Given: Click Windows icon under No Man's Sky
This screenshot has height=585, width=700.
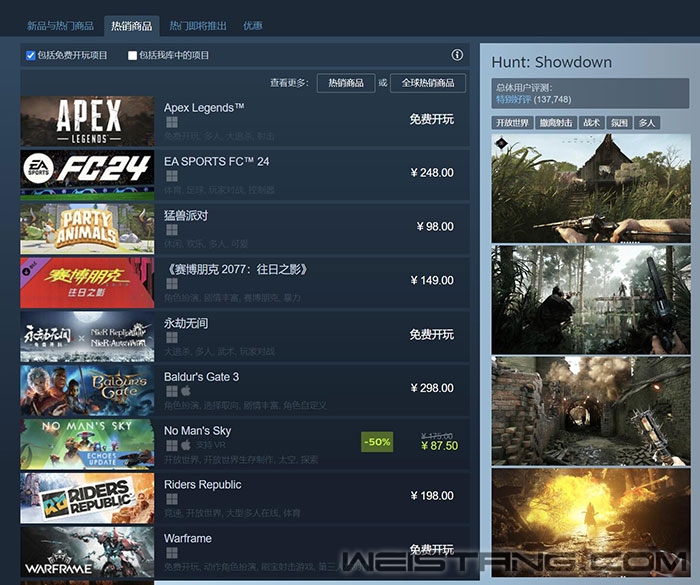Looking at the screenshot, I should pos(171,445).
